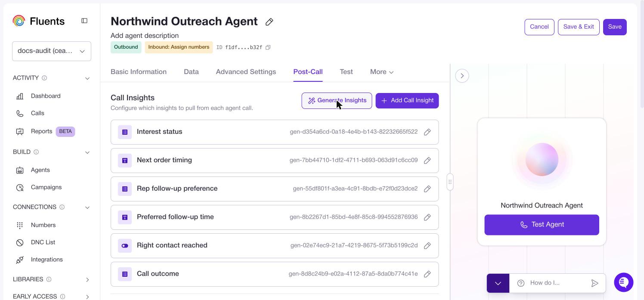Screen dimensions: 644x300
Task: Click the Fluents logo icon
Action: pyautogui.click(x=19, y=21)
